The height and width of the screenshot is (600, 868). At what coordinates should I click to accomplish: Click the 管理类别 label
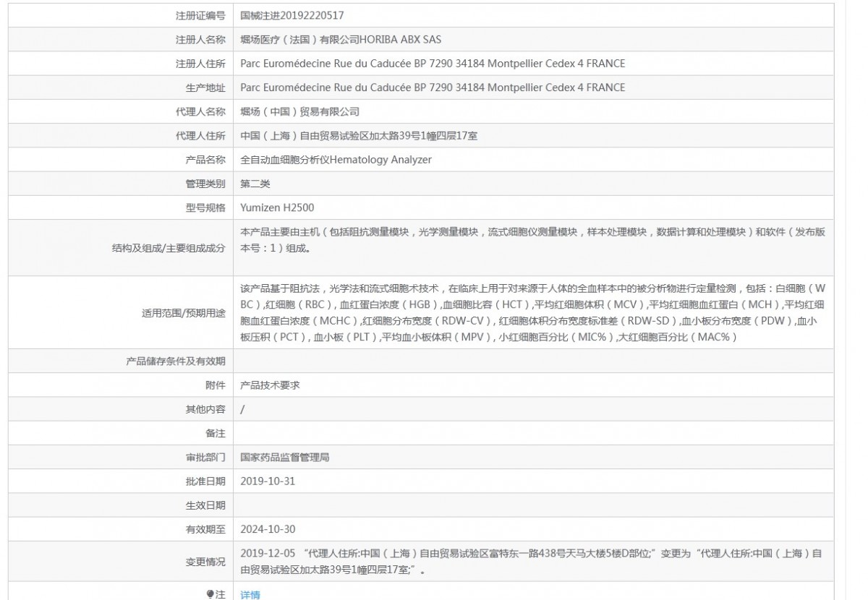coord(206,184)
